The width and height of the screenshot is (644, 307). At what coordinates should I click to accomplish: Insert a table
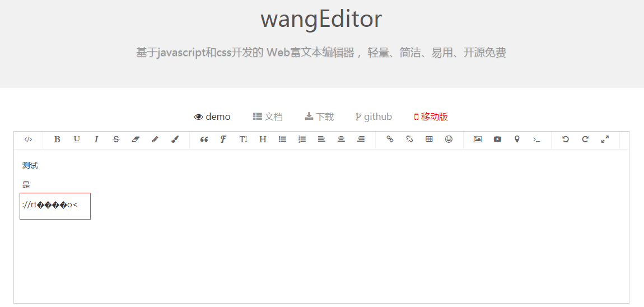pyautogui.click(x=429, y=139)
